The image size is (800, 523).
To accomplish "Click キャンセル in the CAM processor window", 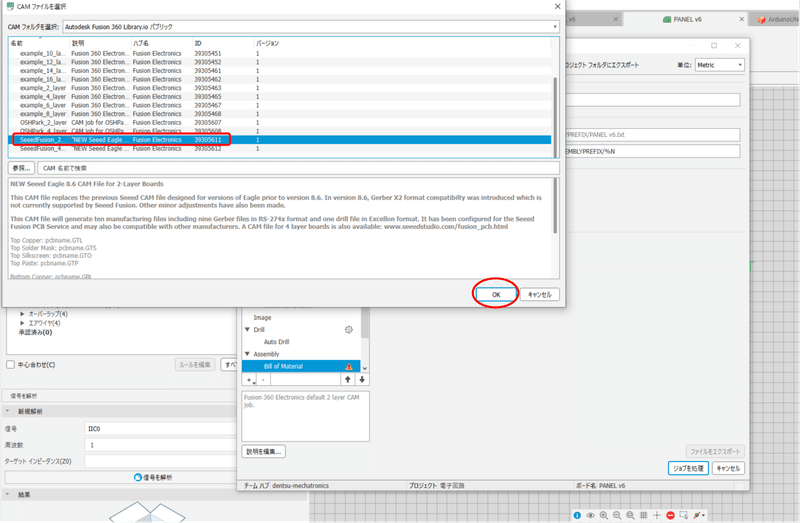I will pyautogui.click(x=728, y=468).
